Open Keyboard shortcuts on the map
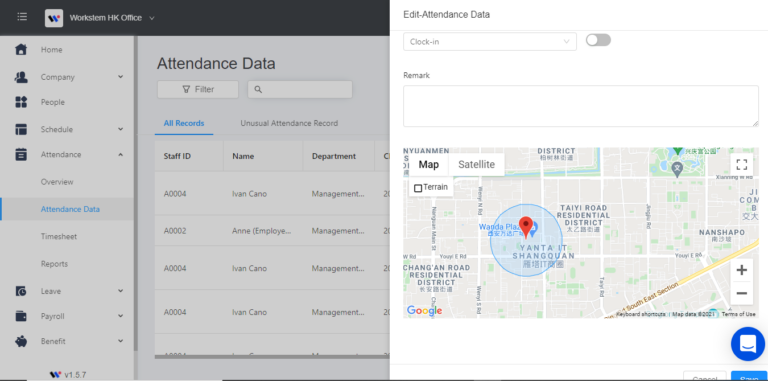This screenshot has width=768, height=381. click(x=641, y=314)
